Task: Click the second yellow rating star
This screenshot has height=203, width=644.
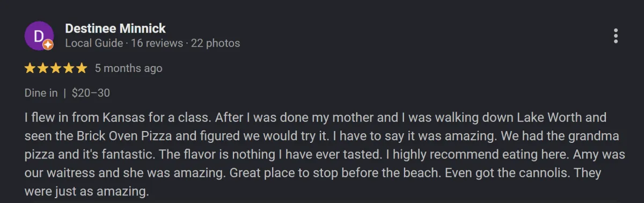Action: 43,68
